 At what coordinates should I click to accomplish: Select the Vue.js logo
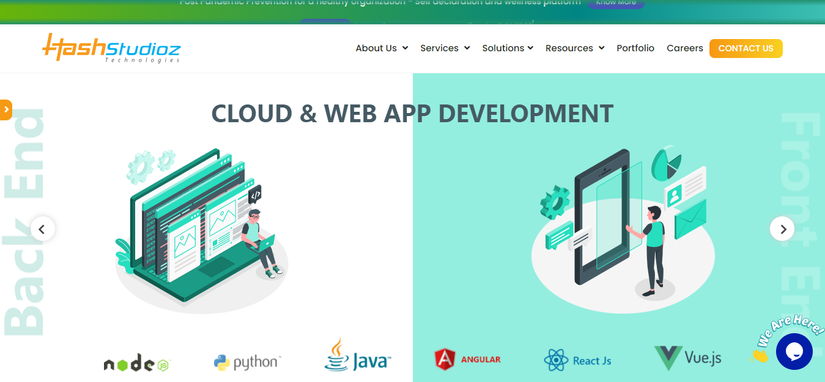688,358
